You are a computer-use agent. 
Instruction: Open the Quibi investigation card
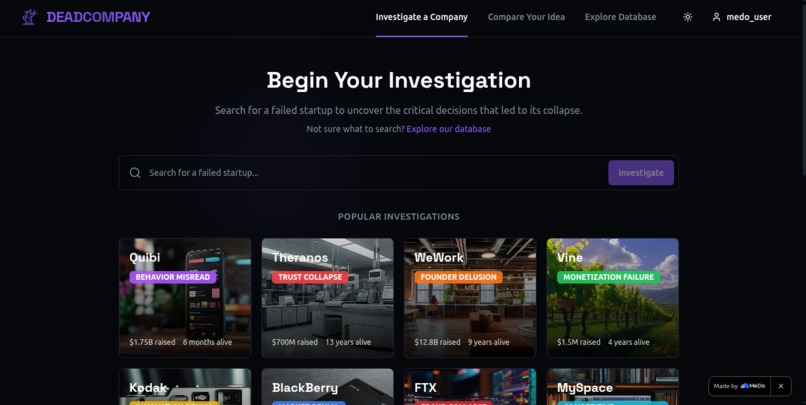(185, 298)
